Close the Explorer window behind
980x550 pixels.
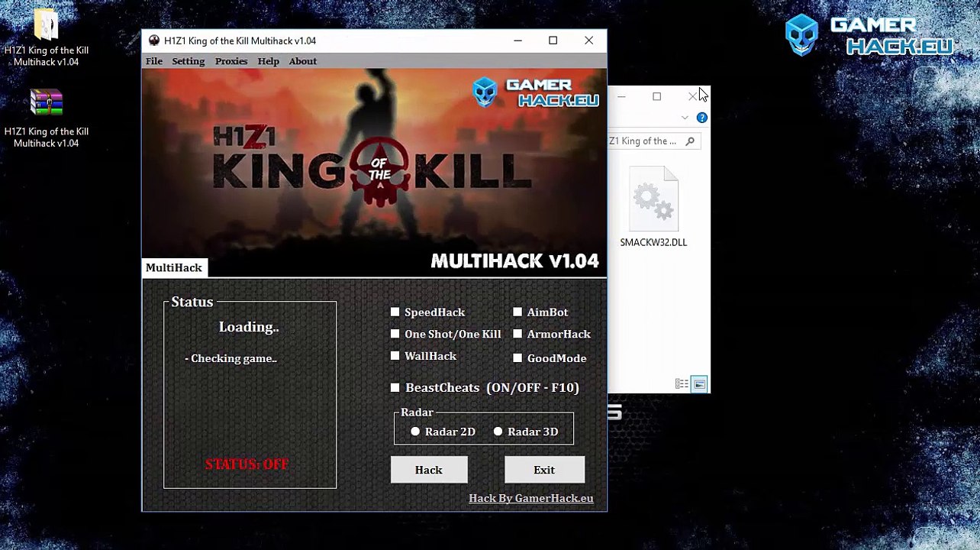(692, 97)
